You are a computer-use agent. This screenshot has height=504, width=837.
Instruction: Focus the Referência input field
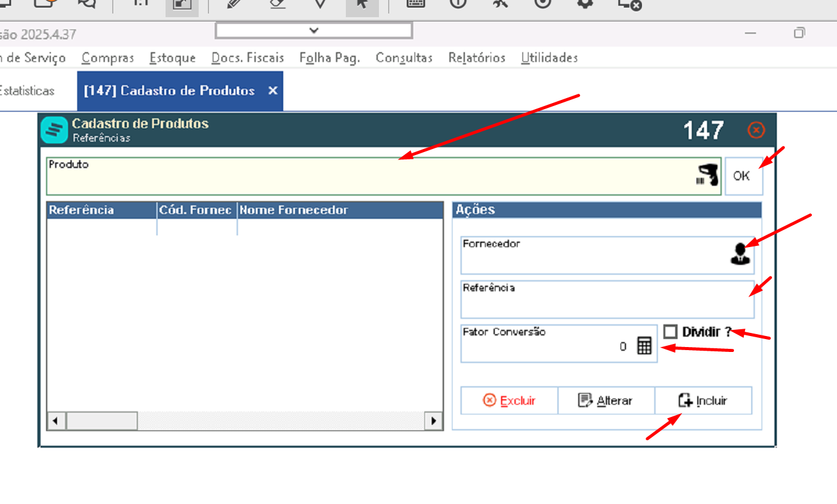tap(608, 299)
